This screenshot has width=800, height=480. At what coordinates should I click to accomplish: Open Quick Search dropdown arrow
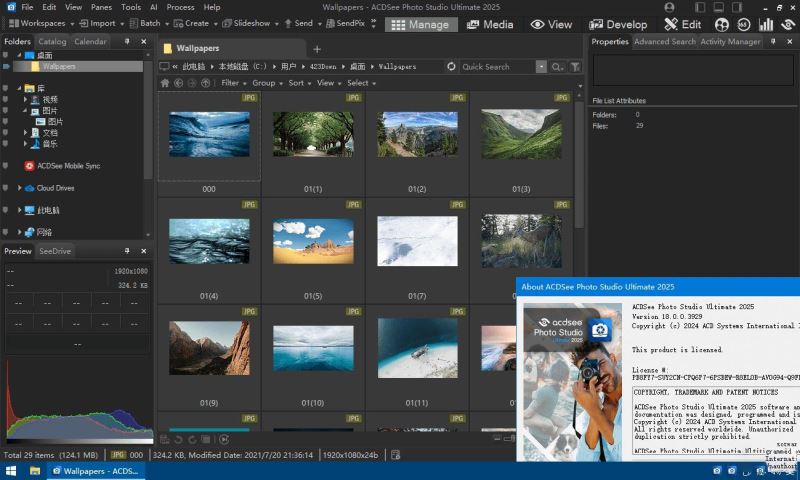coord(541,67)
